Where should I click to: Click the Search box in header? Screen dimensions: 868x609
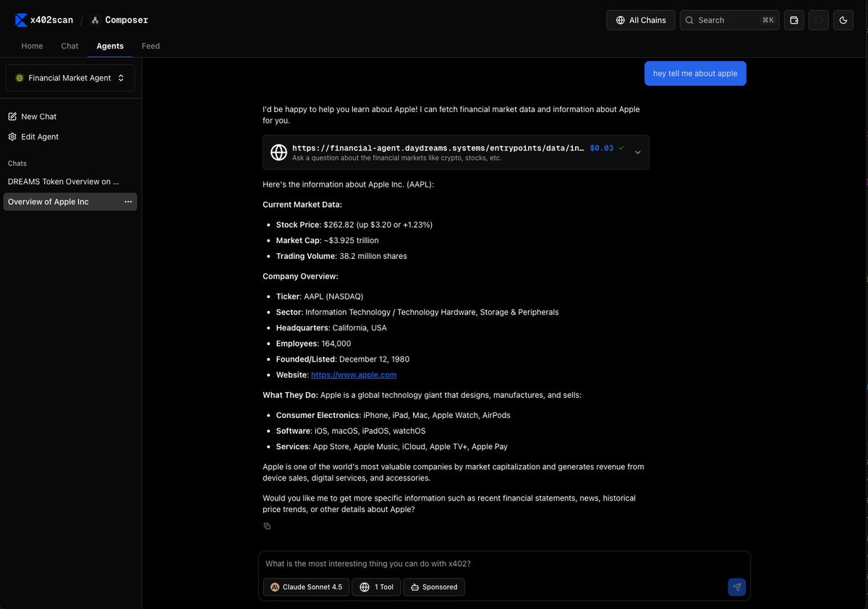729,20
